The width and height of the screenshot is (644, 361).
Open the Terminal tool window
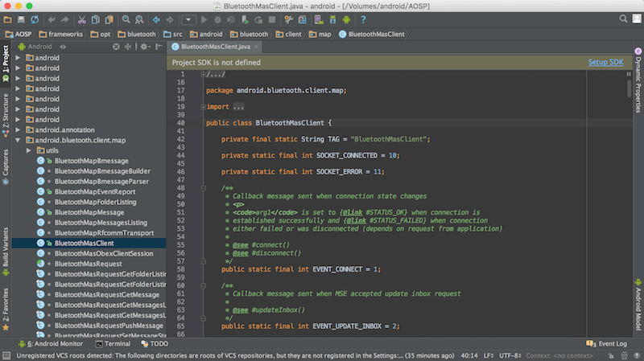point(113,344)
